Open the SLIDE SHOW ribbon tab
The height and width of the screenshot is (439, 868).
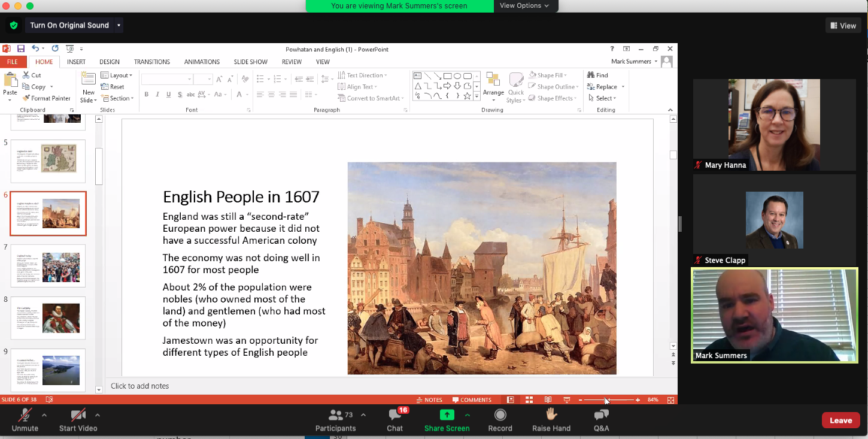pos(250,62)
